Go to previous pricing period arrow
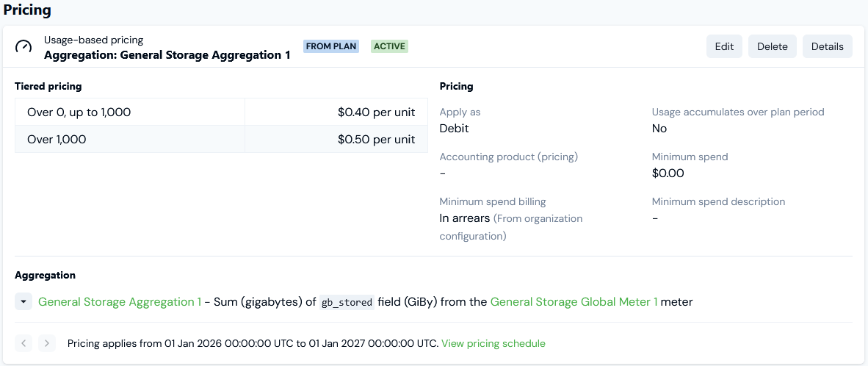 pyautogui.click(x=23, y=343)
